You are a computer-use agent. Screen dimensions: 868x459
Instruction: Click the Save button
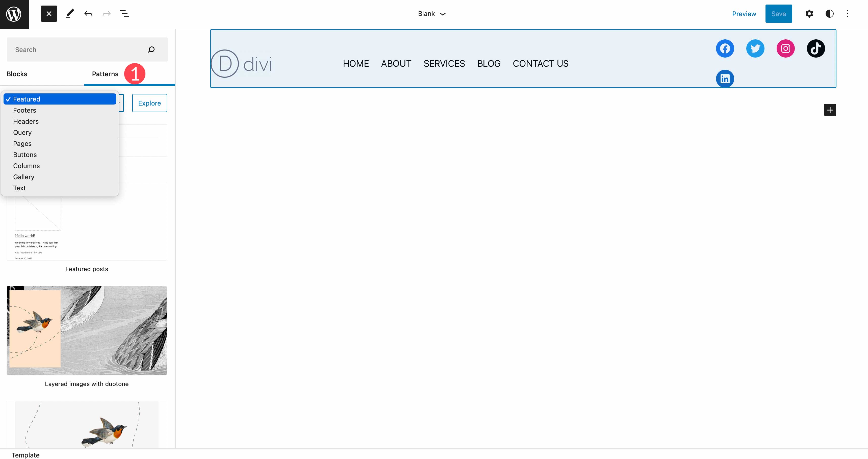779,14
